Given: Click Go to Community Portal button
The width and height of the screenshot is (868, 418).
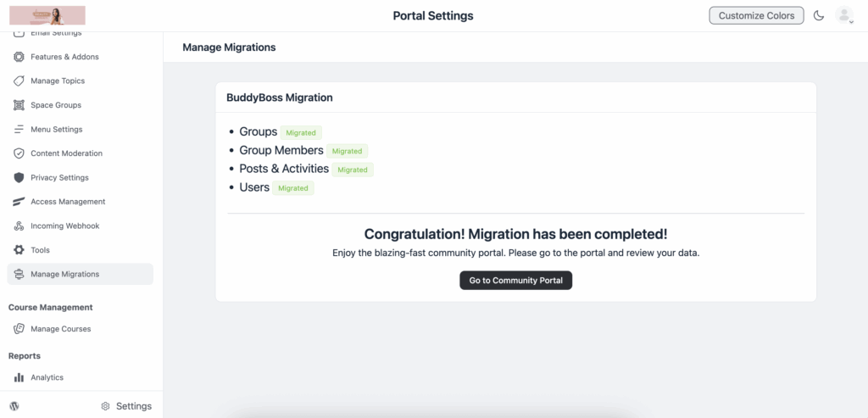Looking at the screenshot, I should pyautogui.click(x=516, y=280).
